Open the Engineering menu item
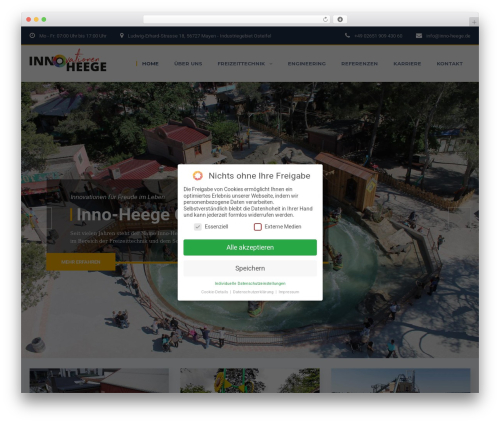This screenshot has width=500, height=423. click(307, 64)
